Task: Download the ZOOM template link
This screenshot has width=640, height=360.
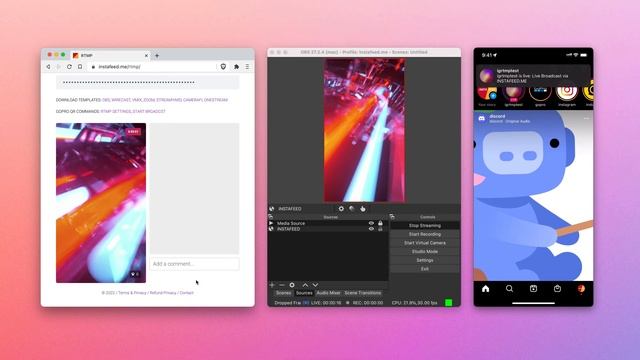Action: [x=149, y=100]
